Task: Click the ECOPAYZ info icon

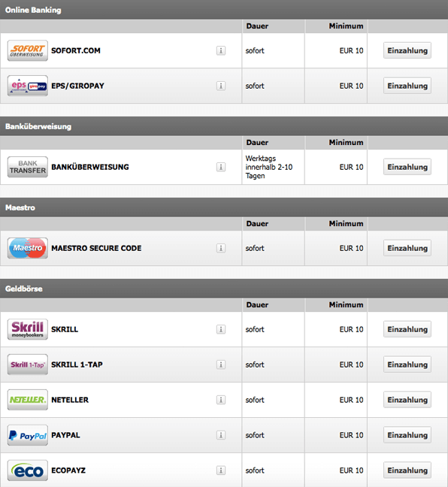Action: pyautogui.click(x=221, y=470)
